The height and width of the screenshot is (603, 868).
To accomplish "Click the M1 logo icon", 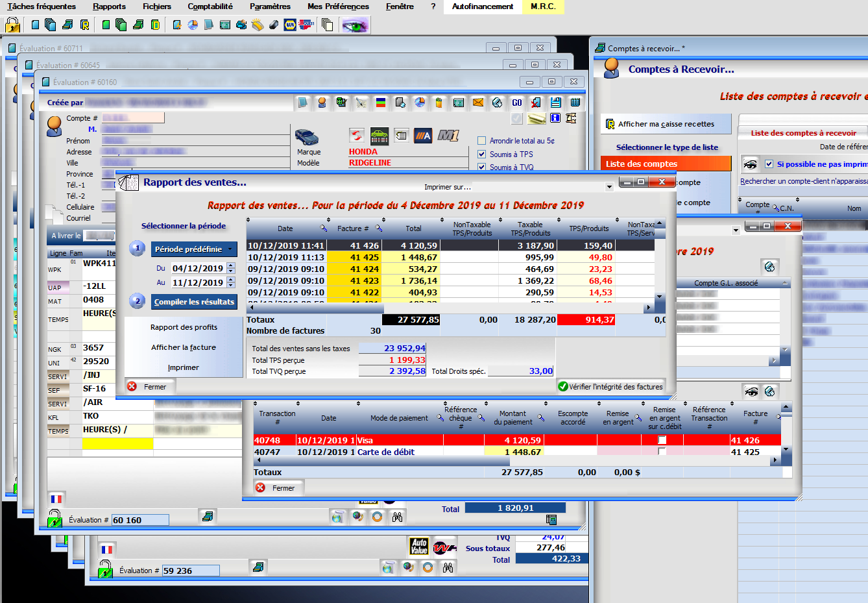I will coord(448,136).
